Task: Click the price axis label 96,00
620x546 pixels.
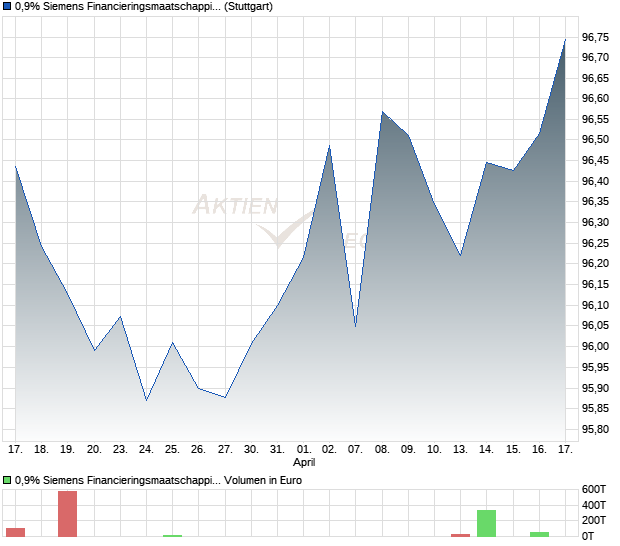Action: [x=595, y=346]
